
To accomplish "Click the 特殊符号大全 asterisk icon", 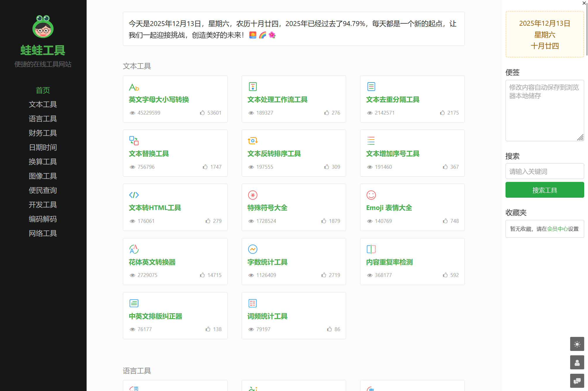I will coord(252,195).
